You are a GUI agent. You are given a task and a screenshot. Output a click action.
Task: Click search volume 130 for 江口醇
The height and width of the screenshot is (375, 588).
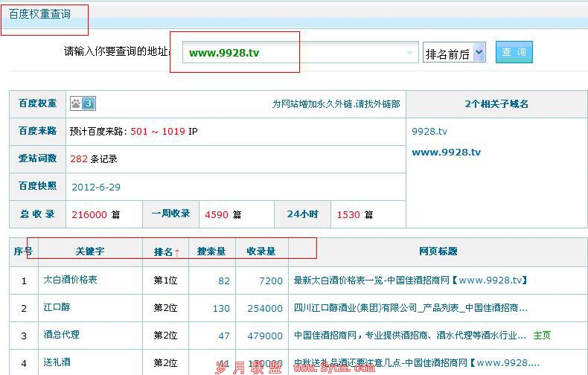click(221, 309)
